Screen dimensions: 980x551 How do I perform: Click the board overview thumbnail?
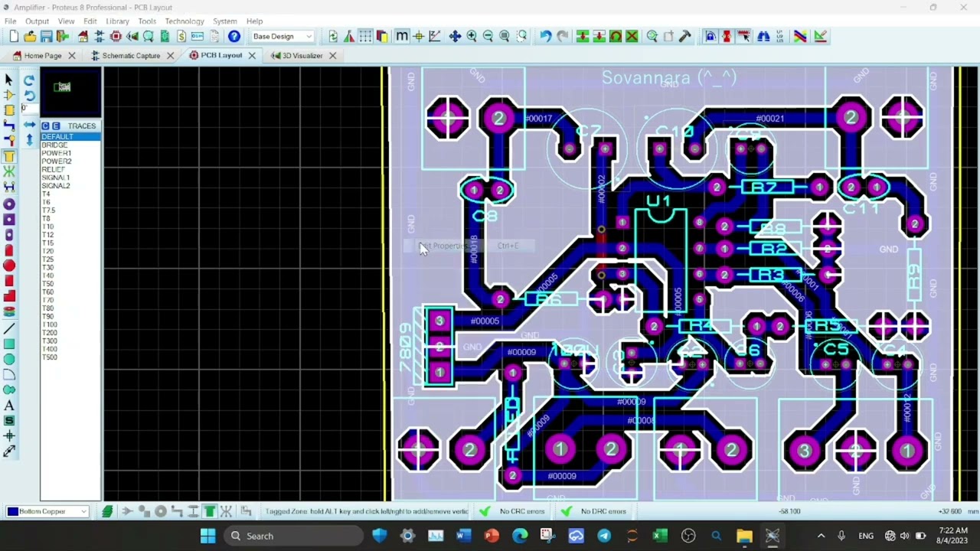coord(70,92)
